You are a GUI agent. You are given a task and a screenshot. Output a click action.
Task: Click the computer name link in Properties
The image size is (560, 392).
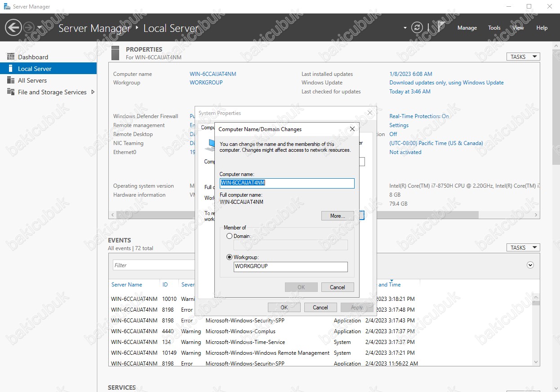coord(213,74)
